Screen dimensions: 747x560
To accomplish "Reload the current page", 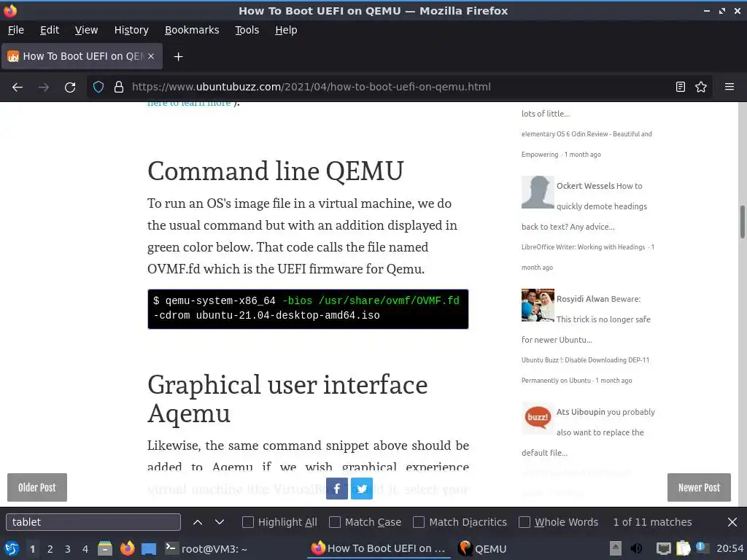I will (x=70, y=87).
